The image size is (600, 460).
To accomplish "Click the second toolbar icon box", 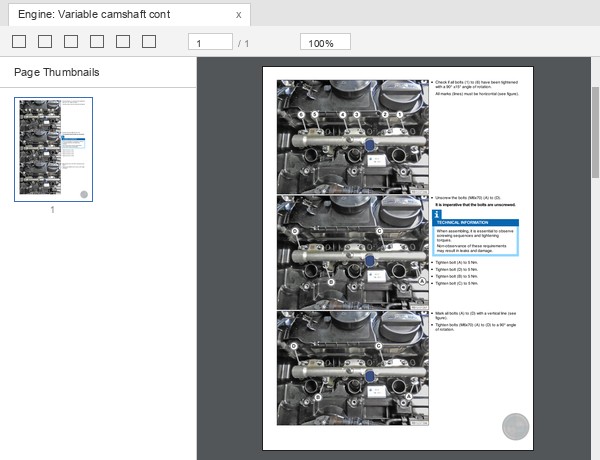I will tap(45, 42).
